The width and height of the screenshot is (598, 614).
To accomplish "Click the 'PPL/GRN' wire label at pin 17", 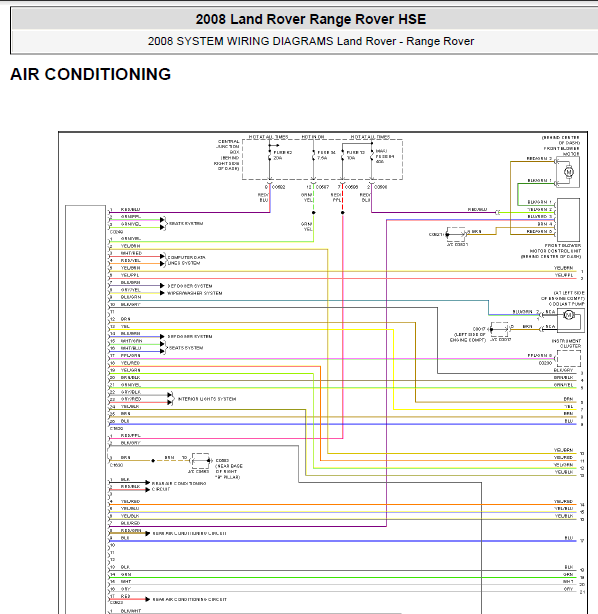I will [x=130, y=356].
